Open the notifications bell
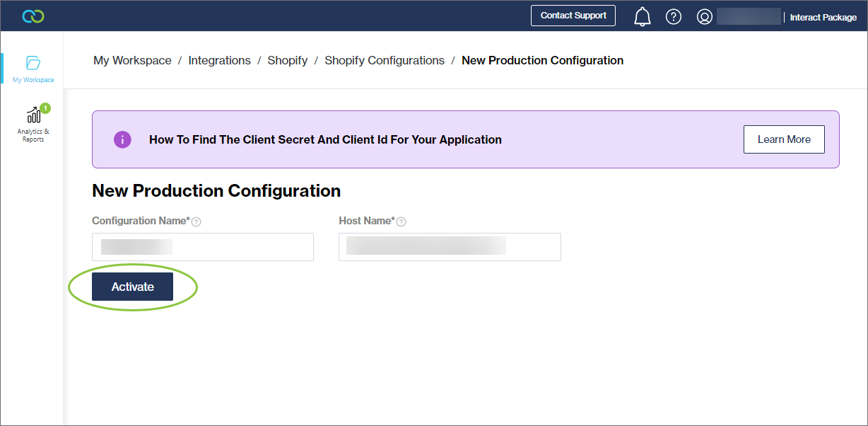 [x=643, y=16]
